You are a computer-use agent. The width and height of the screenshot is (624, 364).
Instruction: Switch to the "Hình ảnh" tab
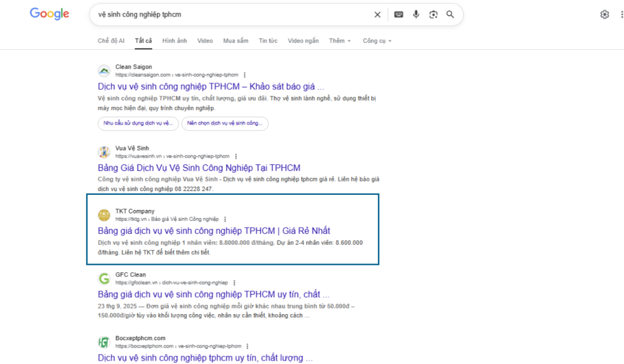tap(174, 41)
